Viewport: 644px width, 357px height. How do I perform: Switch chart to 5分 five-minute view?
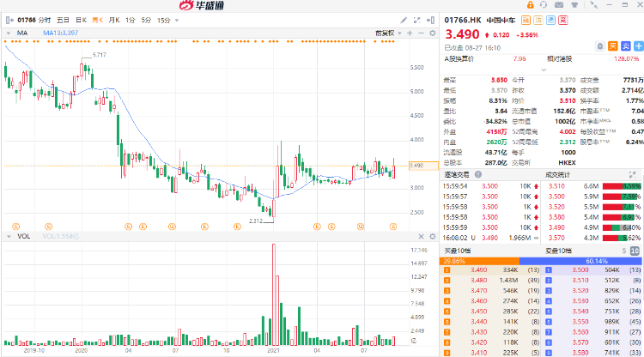pos(146,20)
